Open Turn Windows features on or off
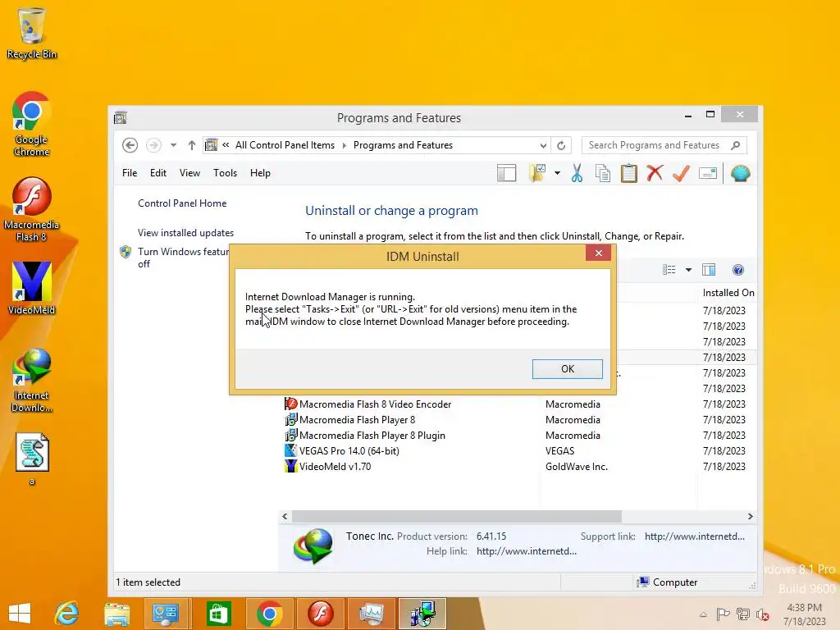The height and width of the screenshot is (630, 840). pos(183,258)
